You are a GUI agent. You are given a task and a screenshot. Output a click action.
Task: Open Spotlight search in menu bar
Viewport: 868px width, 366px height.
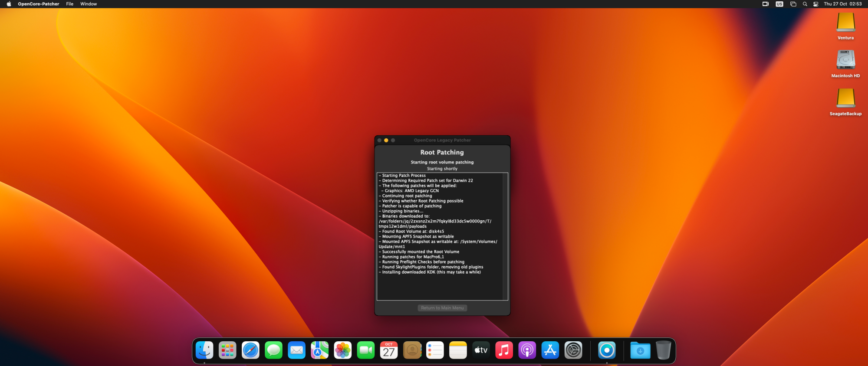click(x=805, y=4)
